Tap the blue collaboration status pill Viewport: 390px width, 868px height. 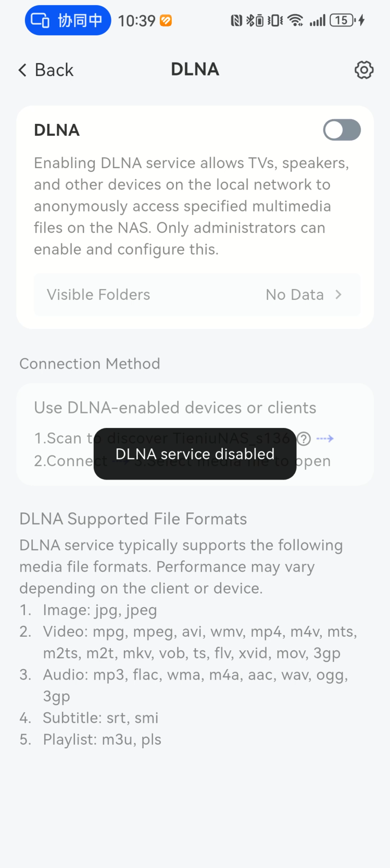[x=68, y=20]
